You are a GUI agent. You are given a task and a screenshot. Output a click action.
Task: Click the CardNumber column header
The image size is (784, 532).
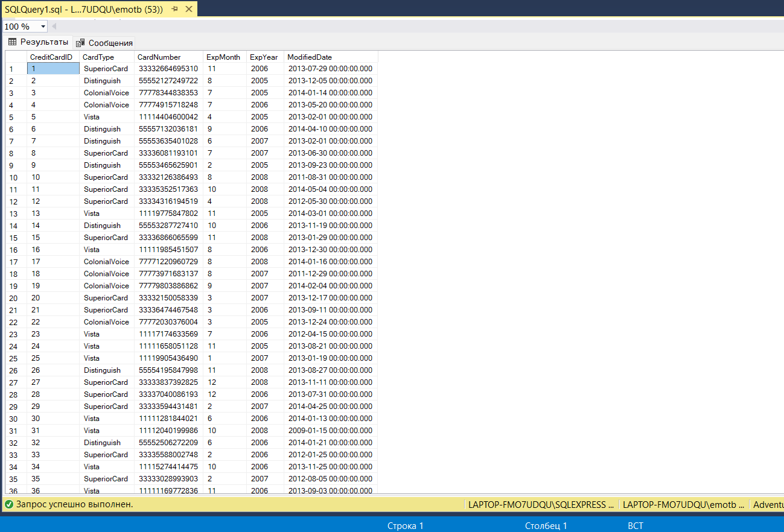tap(168, 57)
